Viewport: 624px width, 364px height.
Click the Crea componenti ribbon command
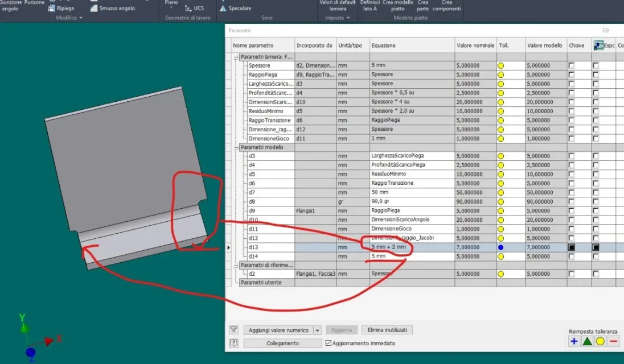446,6
